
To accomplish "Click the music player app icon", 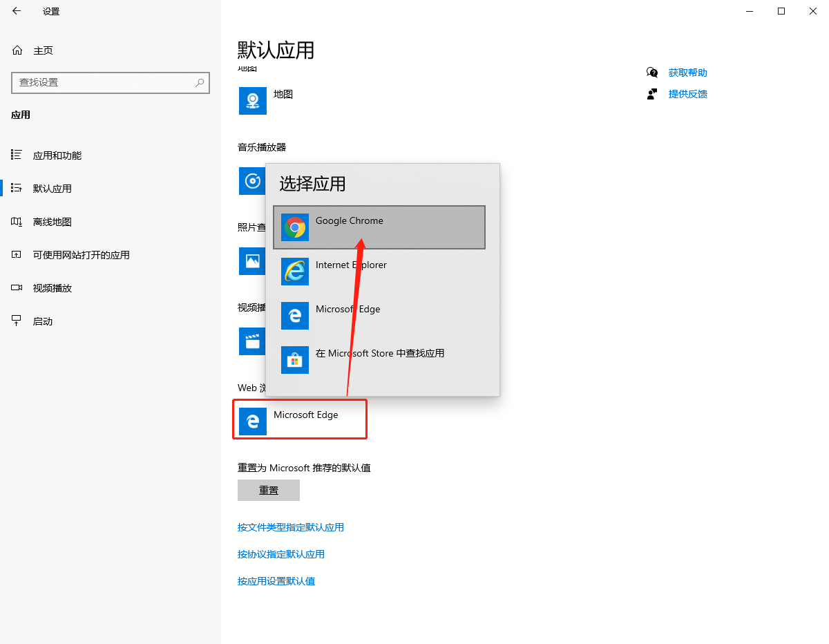I will coord(252,181).
